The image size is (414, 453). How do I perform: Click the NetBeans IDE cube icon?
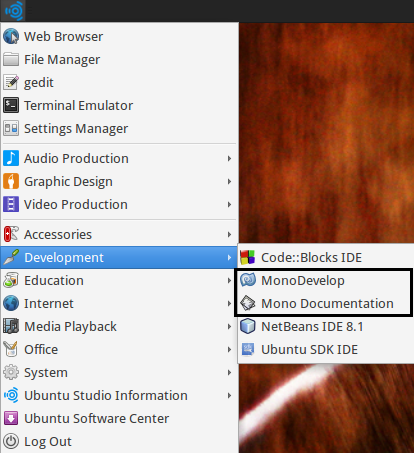click(248, 326)
